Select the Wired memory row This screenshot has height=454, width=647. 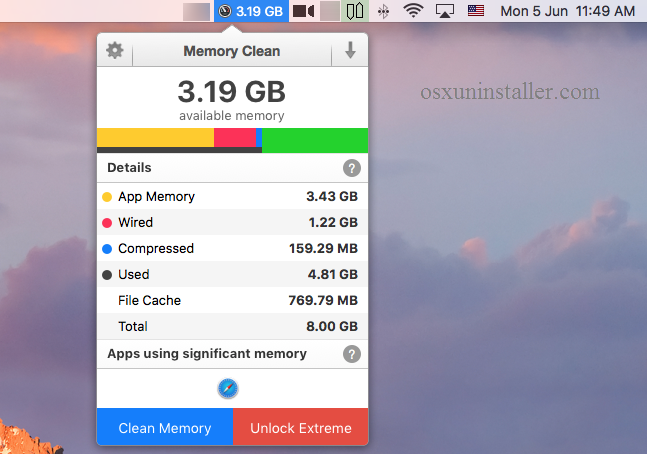pos(232,223)
